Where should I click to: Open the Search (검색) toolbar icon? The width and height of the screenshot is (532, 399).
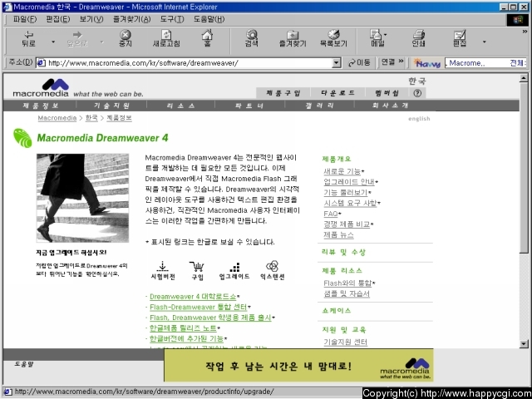(x=252, y=38)
